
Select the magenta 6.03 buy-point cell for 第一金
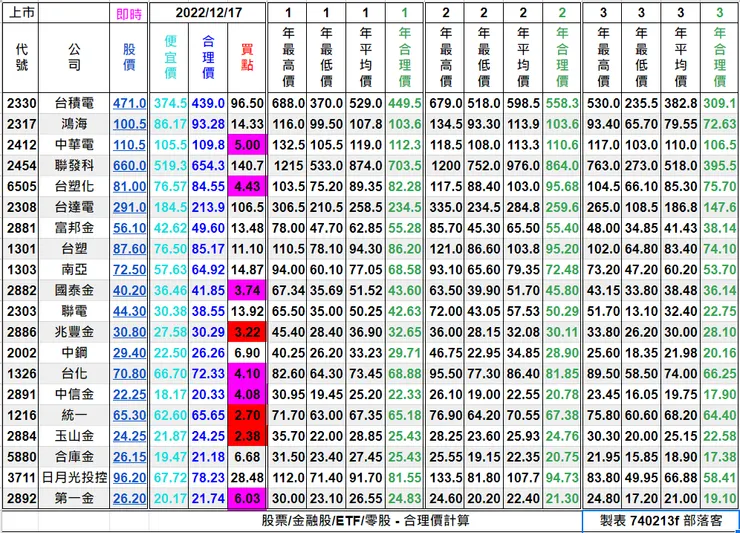coord(247,498)
